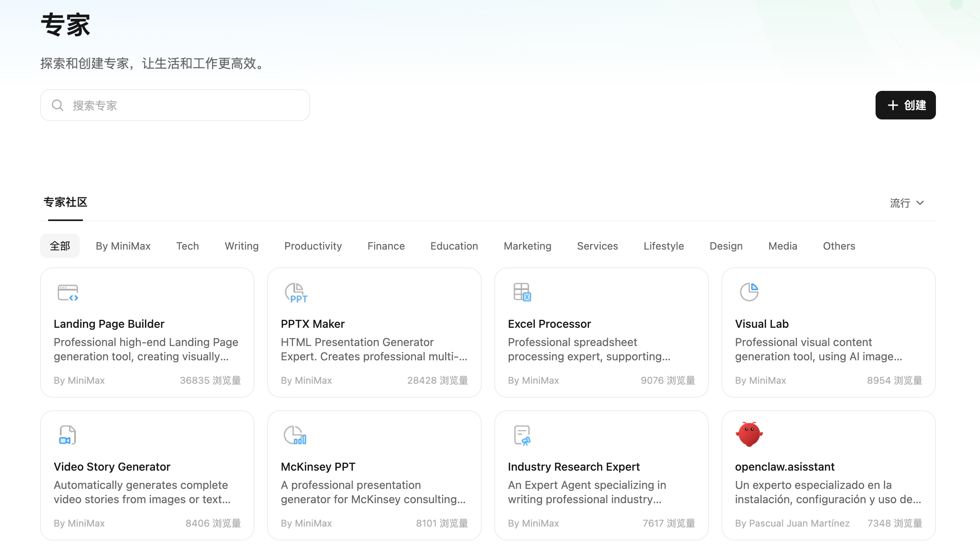The width and height of the screenshot is (980, 550).
Task: Choose the Others category filter
Action: point(839,246)
